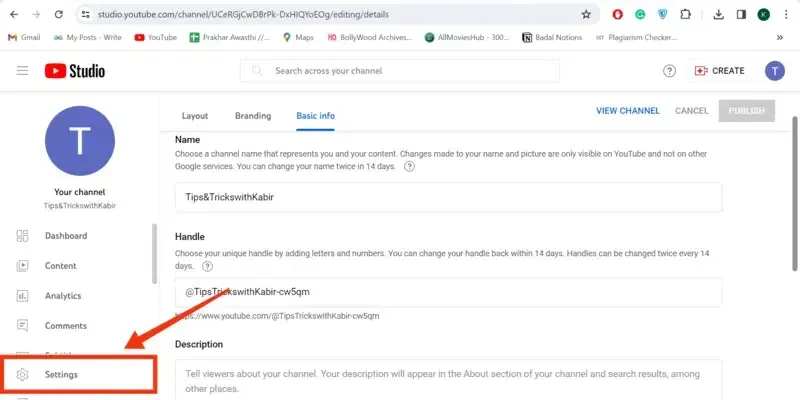The image size is (800, 400).
Task: Click the CANCEL button
Action: [692, 111]
